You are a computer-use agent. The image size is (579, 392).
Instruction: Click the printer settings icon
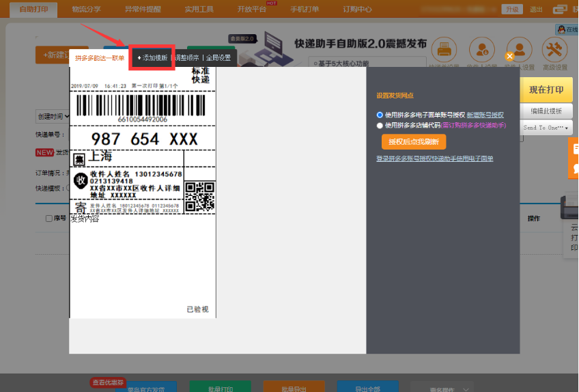point(444,50)
